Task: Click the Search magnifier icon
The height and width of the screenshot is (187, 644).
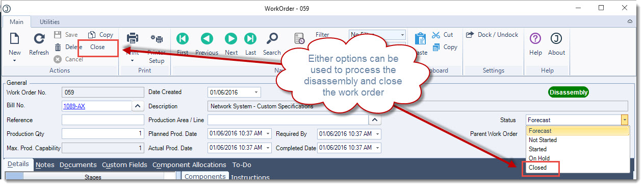Action: click(272, 39)
